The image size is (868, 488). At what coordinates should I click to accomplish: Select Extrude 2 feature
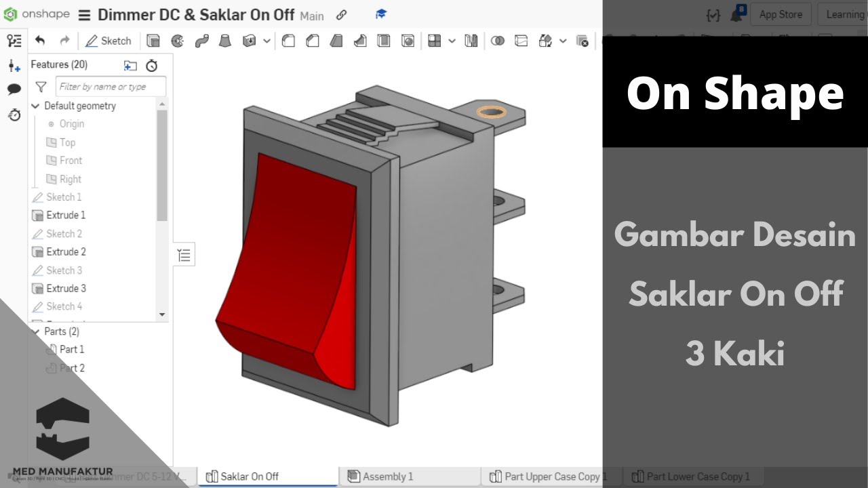coord(66,252)
